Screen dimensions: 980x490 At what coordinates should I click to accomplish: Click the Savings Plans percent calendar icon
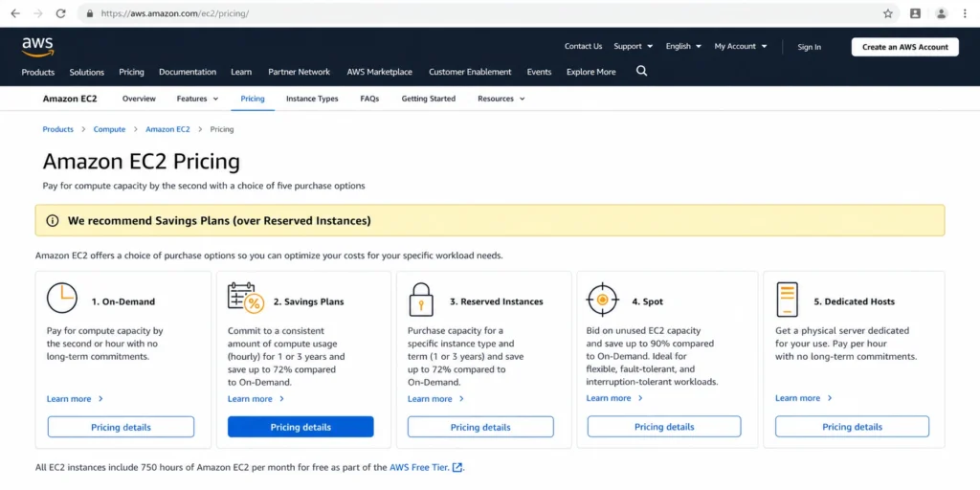[x=246, y=299]
